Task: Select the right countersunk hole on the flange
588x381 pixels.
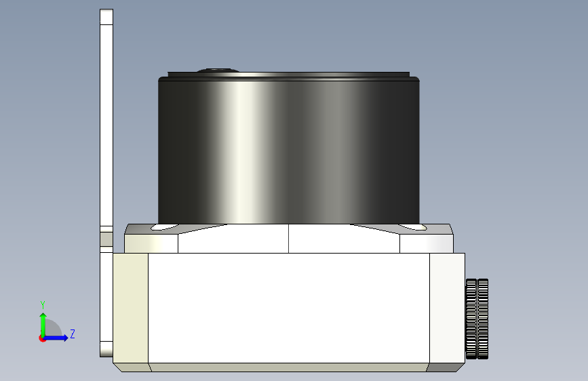Action: (413, 227)
